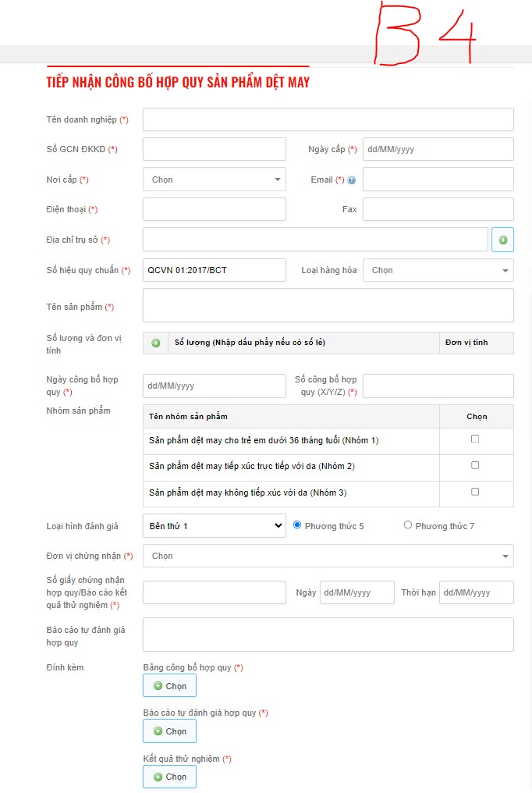Click the heading 'TIẾP NHẬN CÔNG BỐ HỢP QUY SẢN PHẨM DỆT MAY'
Viewport: 532px width, 793px height.
point(178,83)
